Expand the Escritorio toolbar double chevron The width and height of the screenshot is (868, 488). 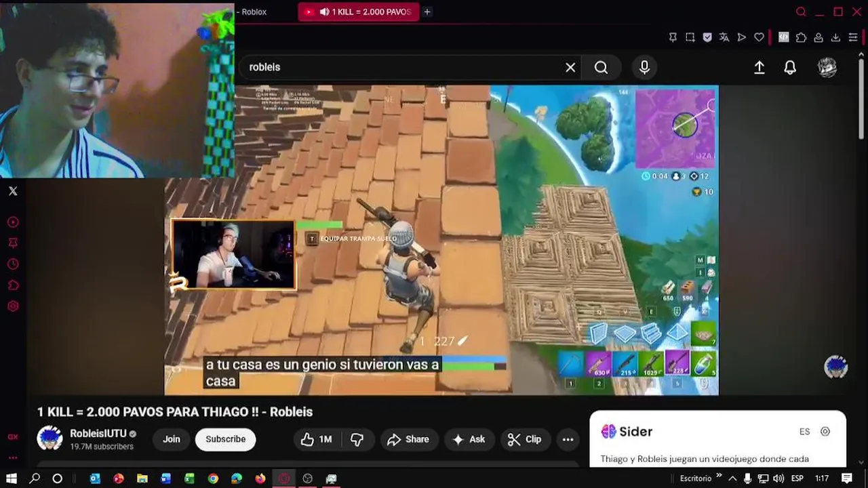[719, 476]
